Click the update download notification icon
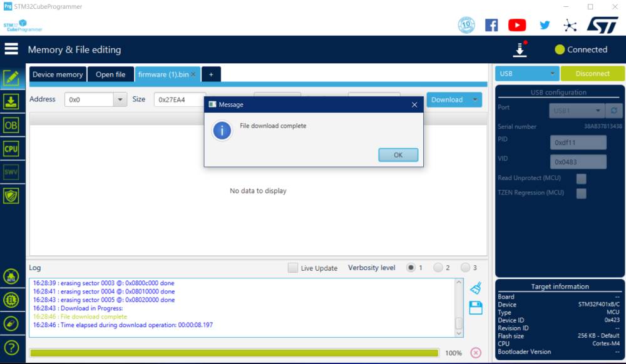Image resolution: width=626 pixels, height=364 pixels. [x=520, y=49]
